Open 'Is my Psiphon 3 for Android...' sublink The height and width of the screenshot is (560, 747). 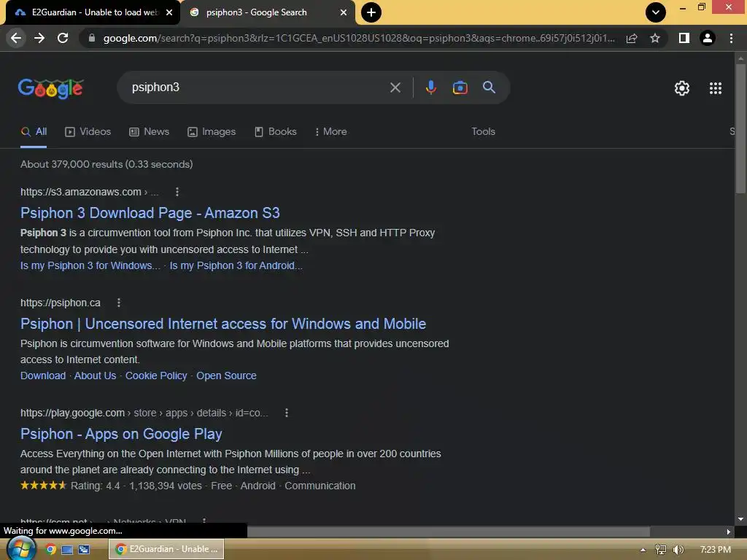coord(236,265)
